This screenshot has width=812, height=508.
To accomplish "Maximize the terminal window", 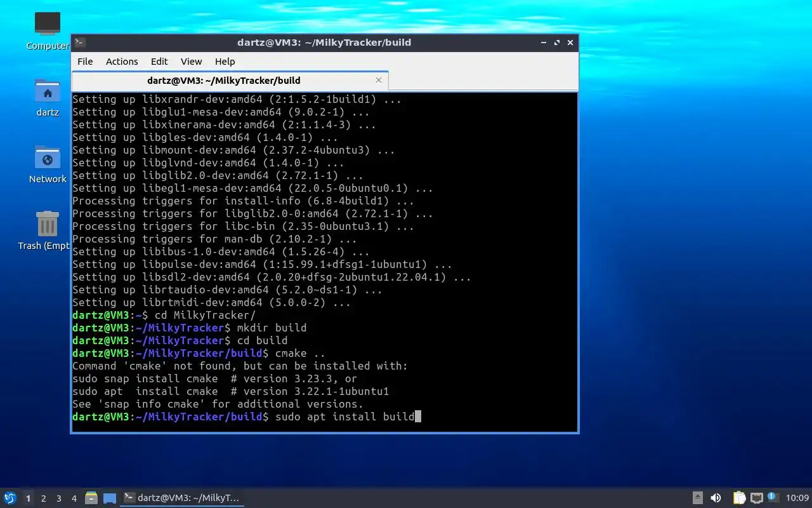I will point(557,43).
